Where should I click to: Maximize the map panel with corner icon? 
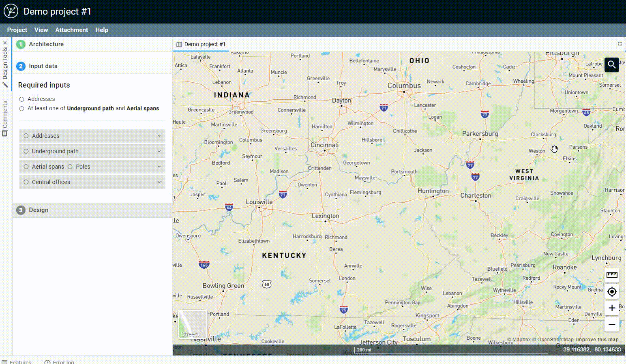pos(620,44)
